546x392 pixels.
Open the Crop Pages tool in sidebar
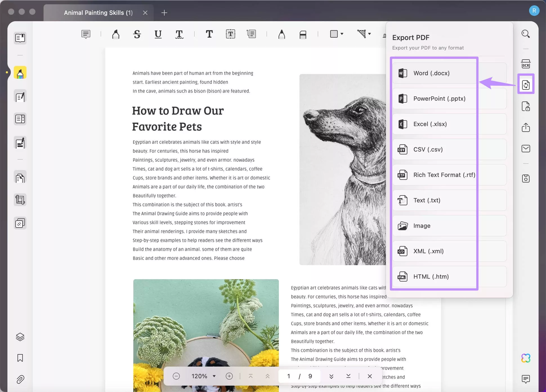20,200
